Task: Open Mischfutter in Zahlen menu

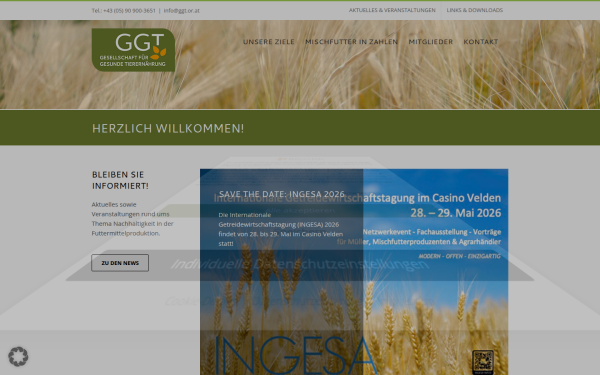Action: pyautogui.click(x=351, y=42)
